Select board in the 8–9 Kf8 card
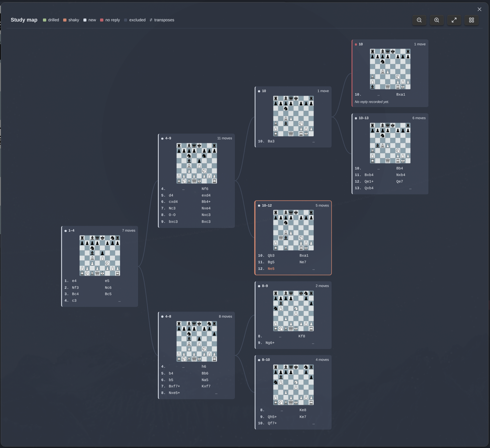 pyautogui.click(x=293, y=311)
